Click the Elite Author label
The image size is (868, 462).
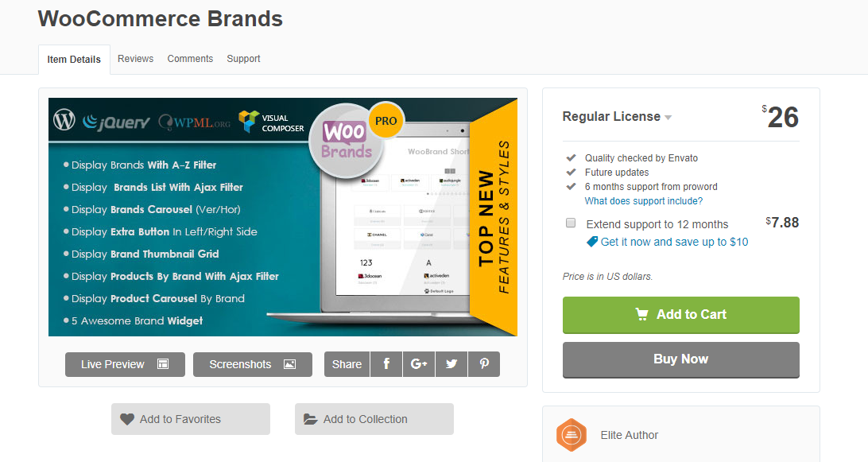tap(630, 436)
